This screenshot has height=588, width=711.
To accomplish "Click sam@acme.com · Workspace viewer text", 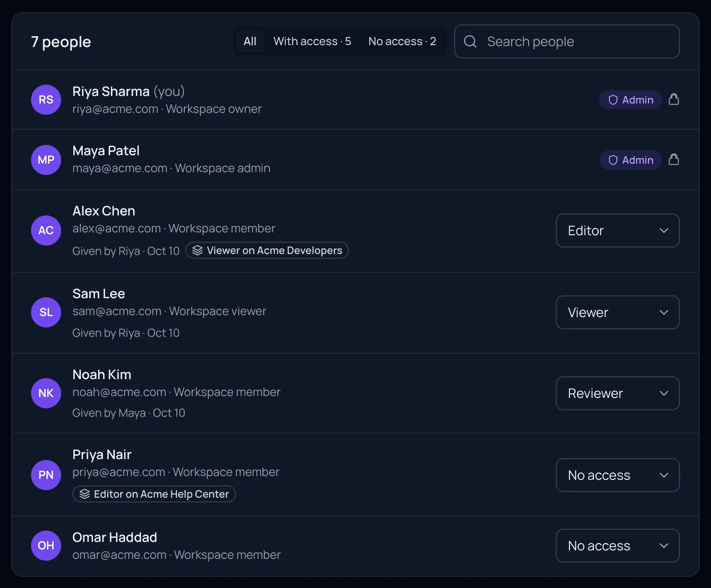I will (x=169, y=311).
